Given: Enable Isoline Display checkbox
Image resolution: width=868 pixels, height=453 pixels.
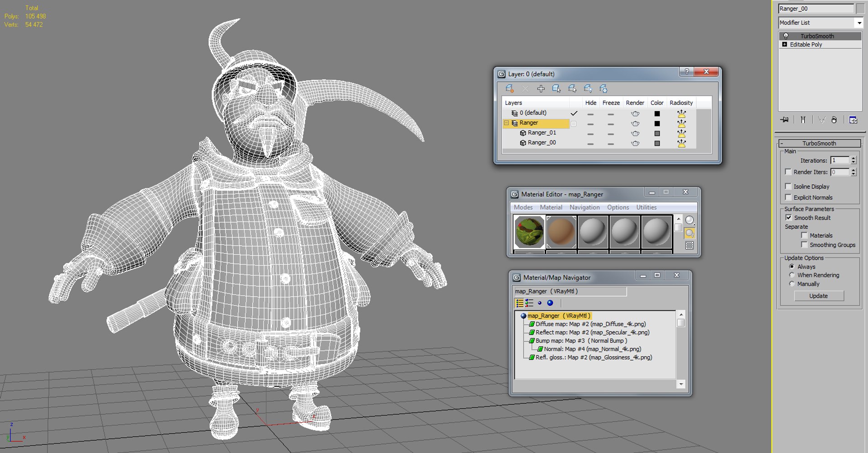Looking at the screenshot, I should tap(788, 186).
